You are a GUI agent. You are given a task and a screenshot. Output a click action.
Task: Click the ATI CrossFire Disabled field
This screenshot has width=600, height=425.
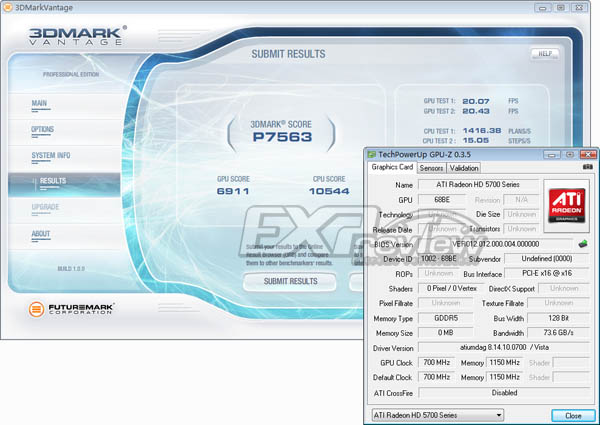[x=504, y=392]
